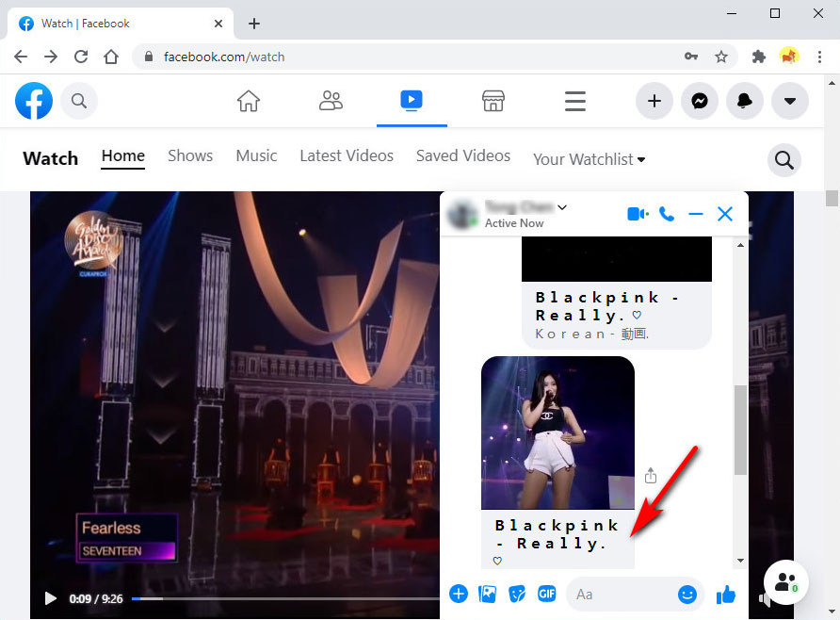The image size is (840, 620).
Task: Expand chat contact name chevron
Action: point(562,207)
